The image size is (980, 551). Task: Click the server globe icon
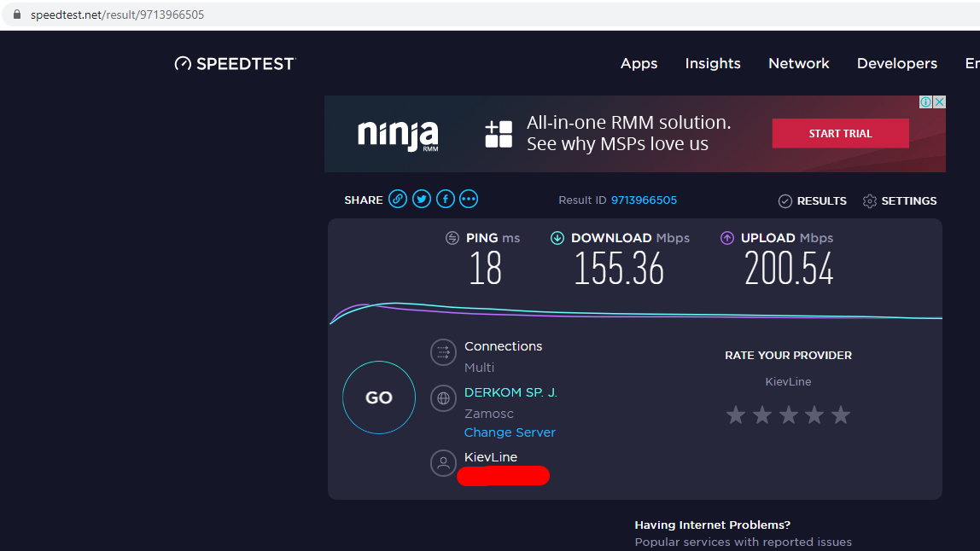point(443,398)
